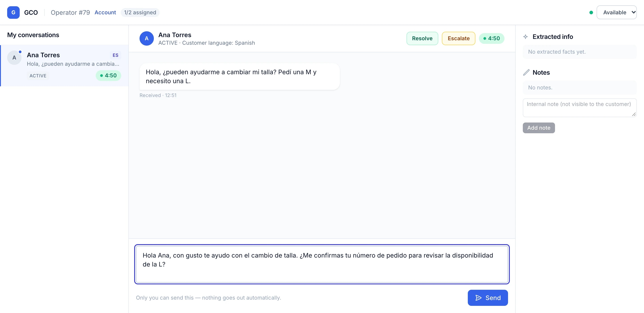
Task: Click the Notes pencil icon
Action: pos(526,72)
